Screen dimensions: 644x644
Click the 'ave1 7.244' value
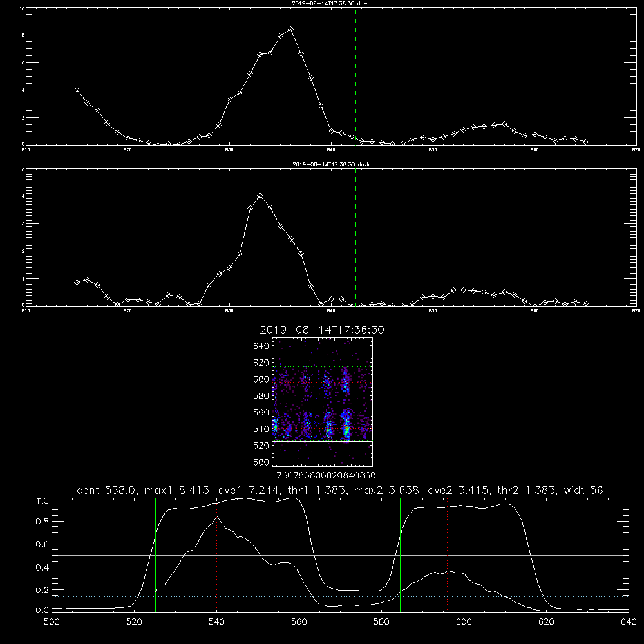pos(250,490)
